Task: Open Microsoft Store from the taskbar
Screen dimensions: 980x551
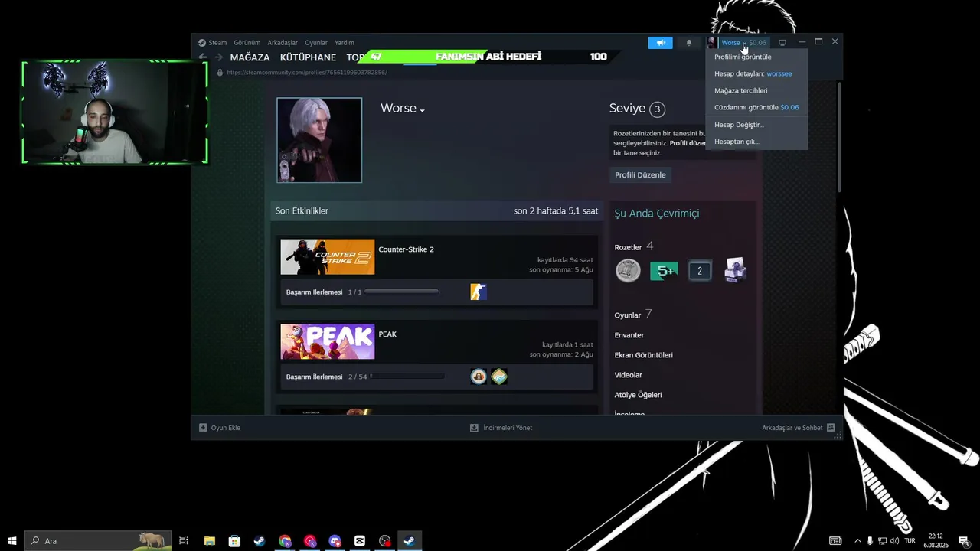Action: [x=234, y=541]
